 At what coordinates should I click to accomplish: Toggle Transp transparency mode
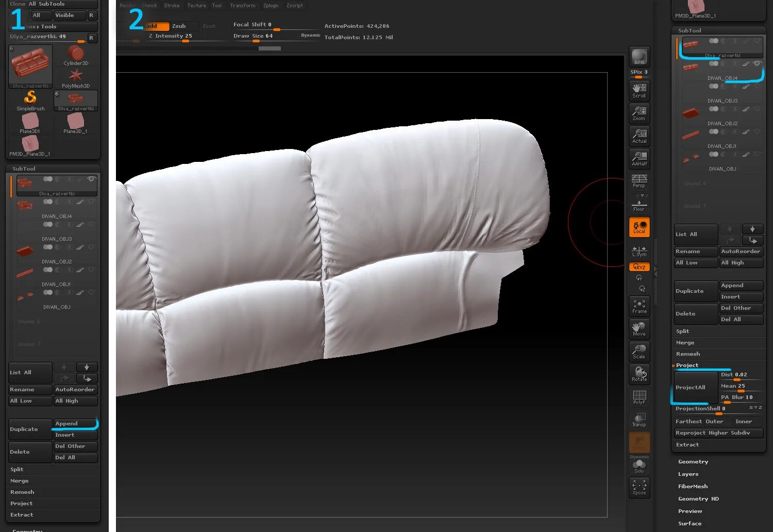(x=640, y=419)
